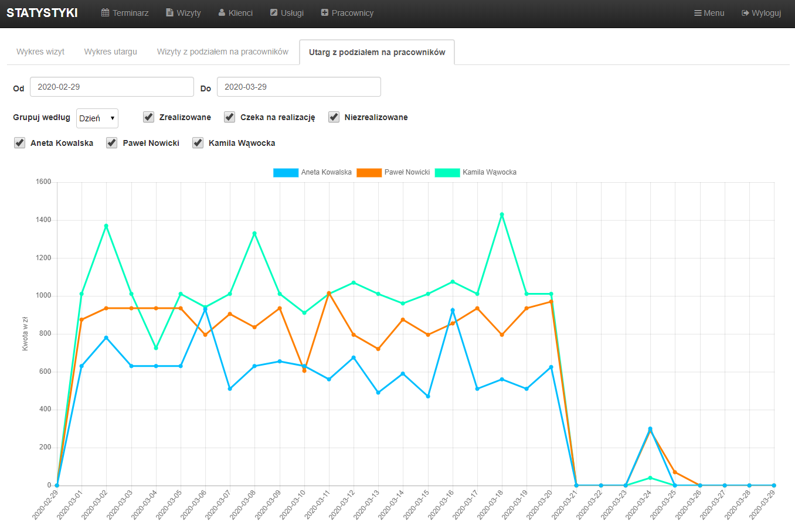795x532 pixels.
Task: Switch to the Wykres wizyt tab
Action: coord(40,52)
